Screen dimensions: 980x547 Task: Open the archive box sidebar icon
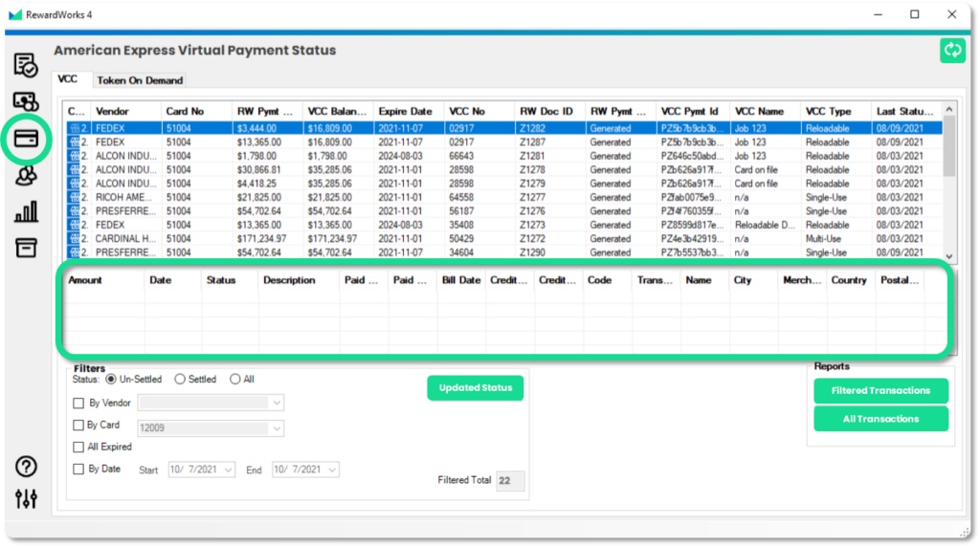[x=26, y=248]
